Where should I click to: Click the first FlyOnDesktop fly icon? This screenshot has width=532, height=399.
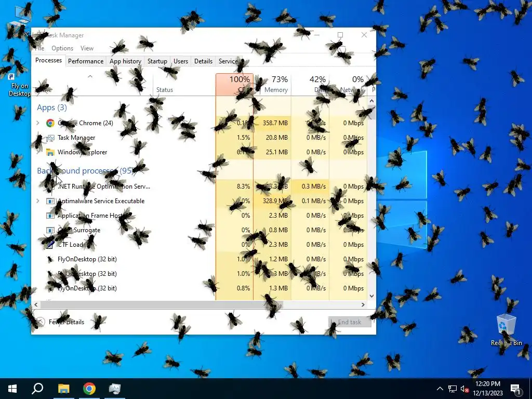(x=50, y=259)
